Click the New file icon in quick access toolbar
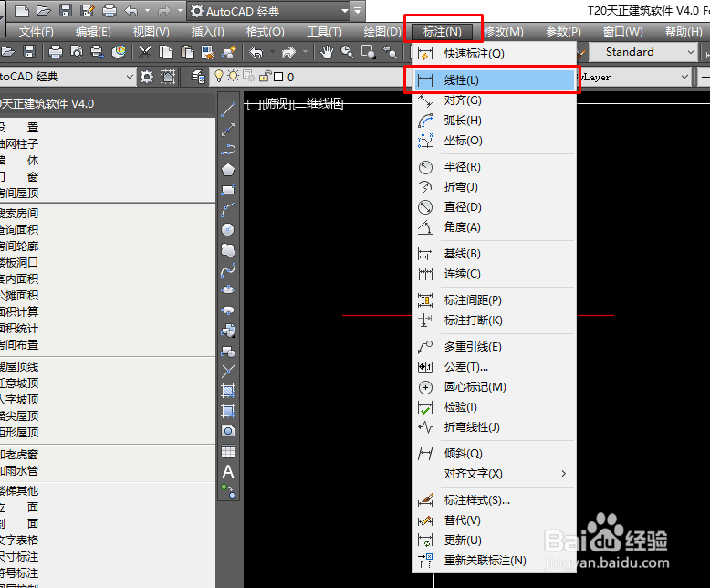710x588 pixels. tap(22, 10)
